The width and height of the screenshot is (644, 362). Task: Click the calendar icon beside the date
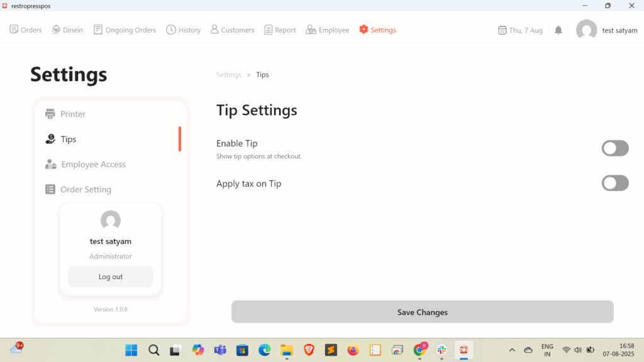[x=502, y=30]
